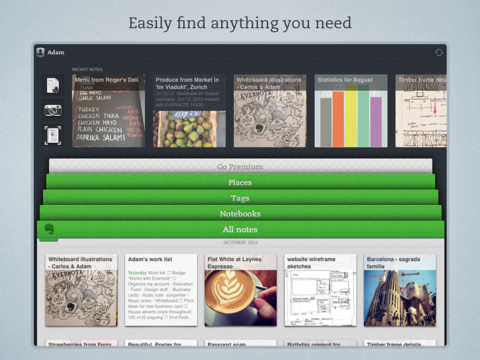The image size is (480, 360).
Task: Select the All notes header
Action: coord(240,229)
